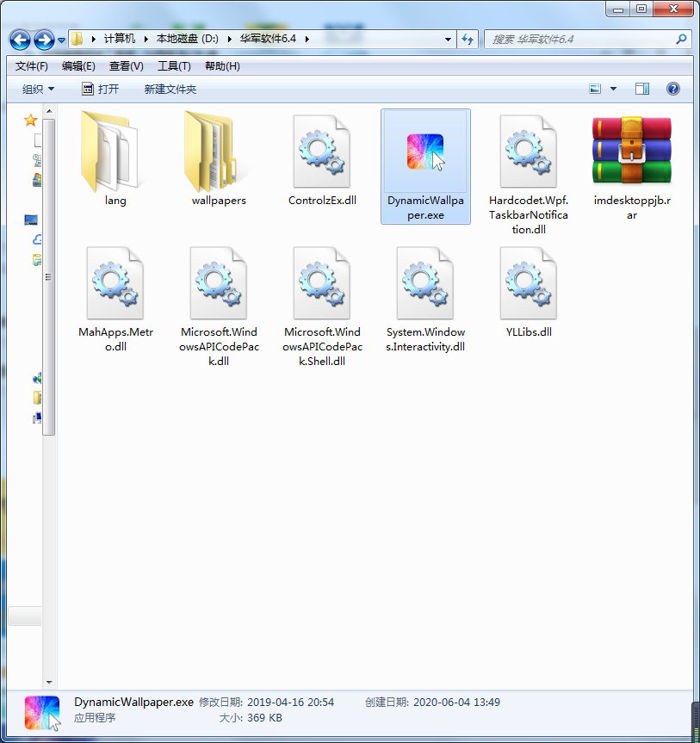Select the MahApps.Metro.dll file
This screenshot has height=743, width=700.
coord(115,299)
